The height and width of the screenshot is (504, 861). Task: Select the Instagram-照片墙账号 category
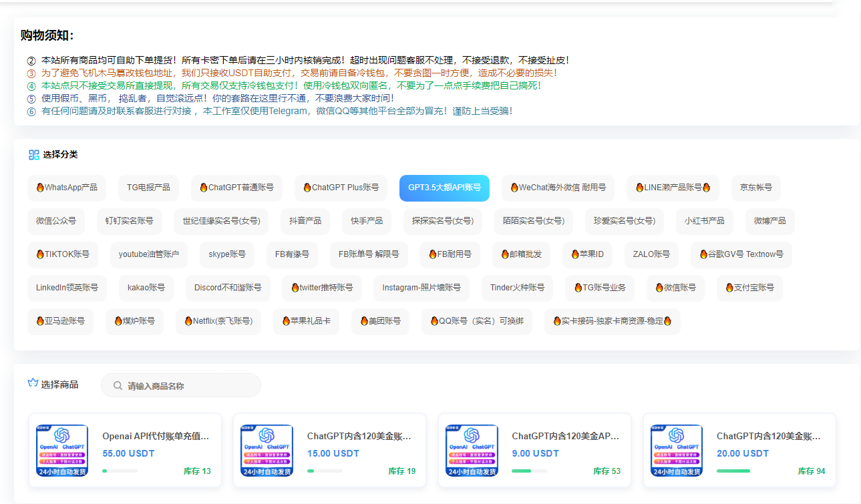point(421,288)
